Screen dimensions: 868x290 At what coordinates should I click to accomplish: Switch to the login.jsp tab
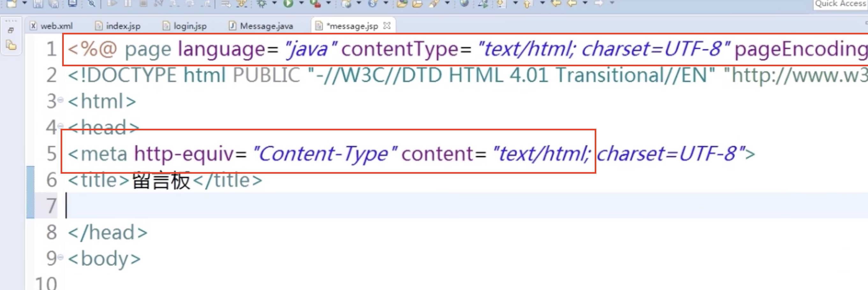[185, 26]
